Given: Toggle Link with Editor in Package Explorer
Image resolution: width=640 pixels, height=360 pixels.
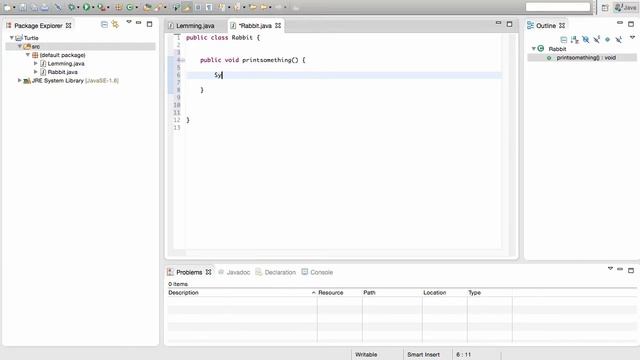Looking at the screenshot, I should [x=115, y=25].
